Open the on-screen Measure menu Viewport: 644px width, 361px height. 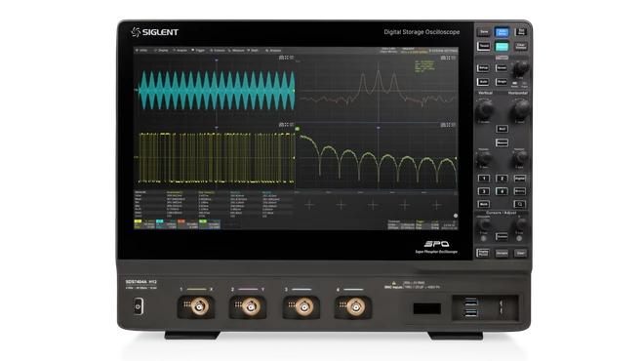tap(236, 50)
